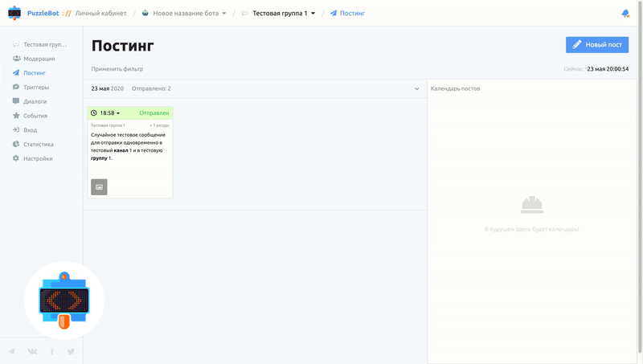Open Диалоги in sidebar

point(35,101)
